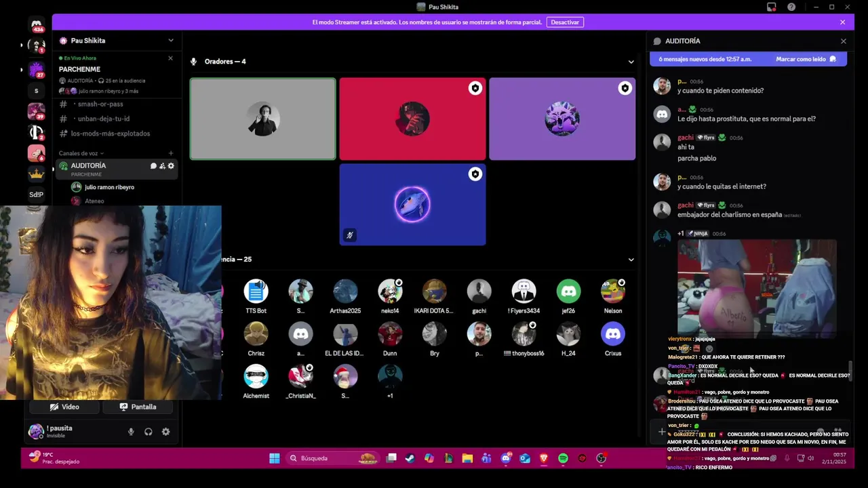Screen dimensions: 868x488
Task: Open the help icon in title bar
Action: pos(791,7)
